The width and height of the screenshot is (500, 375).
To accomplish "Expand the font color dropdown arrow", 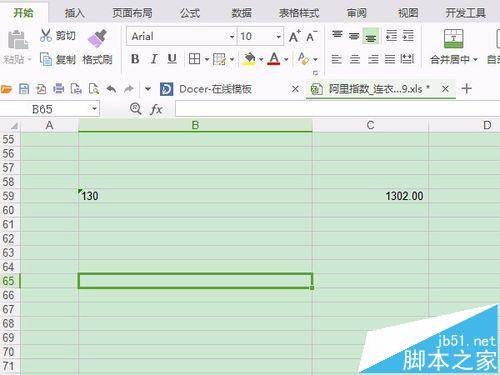I will [x=286, y=60].
